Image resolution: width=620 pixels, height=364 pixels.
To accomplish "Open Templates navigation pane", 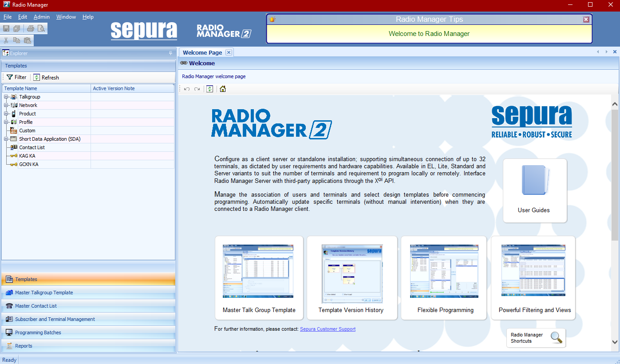I will pyautogui.click(x=89, y=279).
